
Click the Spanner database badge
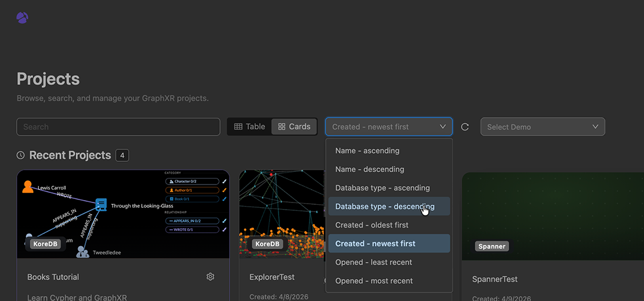coord(491,246)
